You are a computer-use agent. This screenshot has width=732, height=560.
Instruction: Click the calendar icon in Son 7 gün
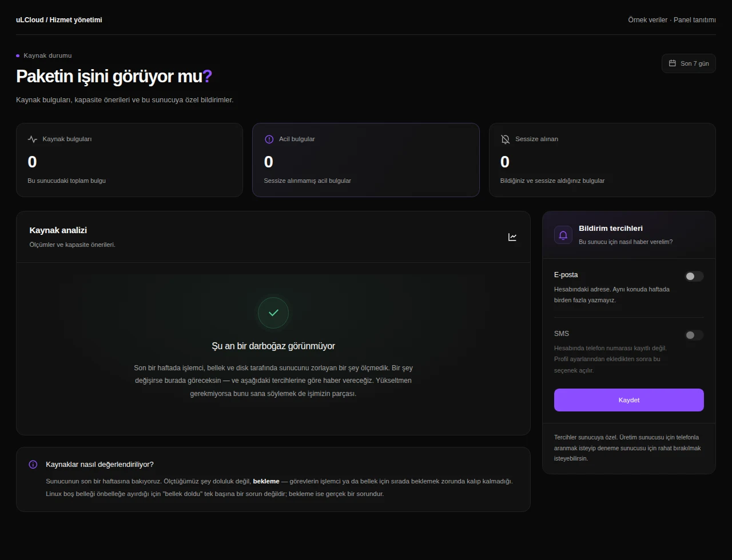[673, 63]
